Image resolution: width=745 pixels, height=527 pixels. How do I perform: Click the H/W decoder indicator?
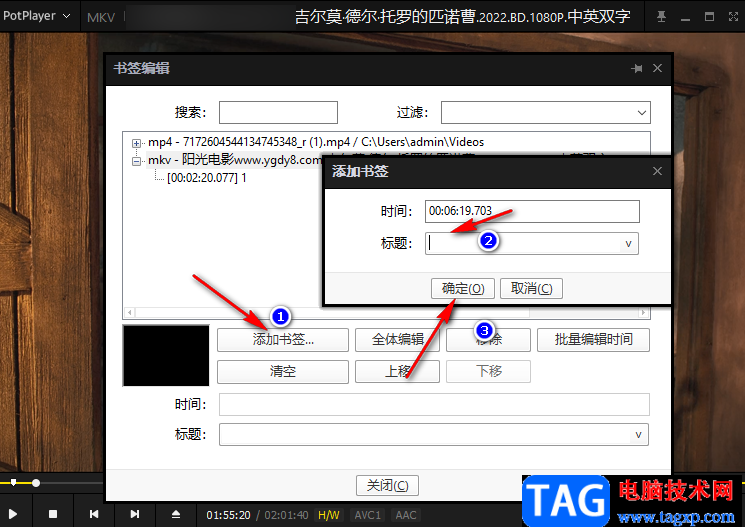point(329,515)
